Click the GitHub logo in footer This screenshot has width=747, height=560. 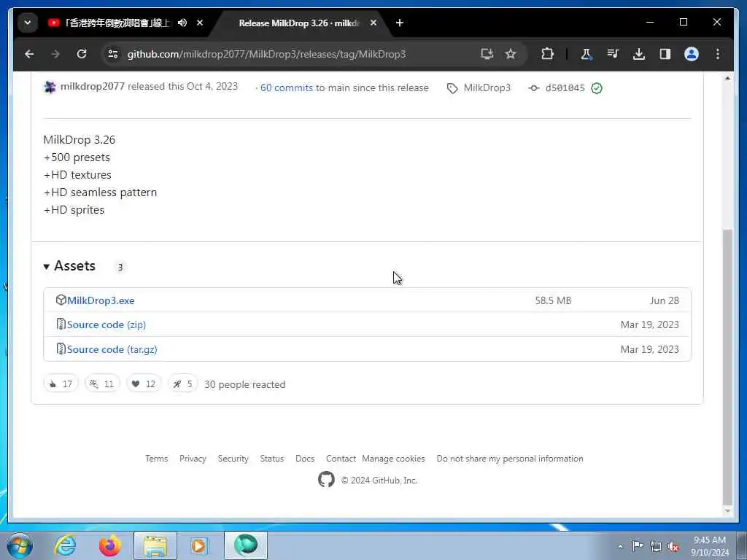click(326, 480)
